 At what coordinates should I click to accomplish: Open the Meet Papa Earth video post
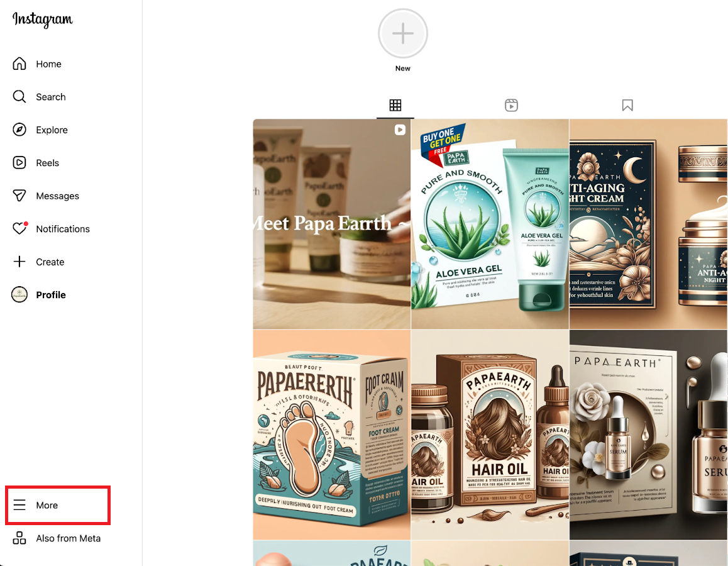[x=331, y=224]
